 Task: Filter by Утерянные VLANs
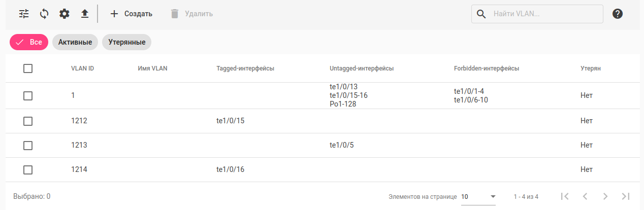coord(127,42)
